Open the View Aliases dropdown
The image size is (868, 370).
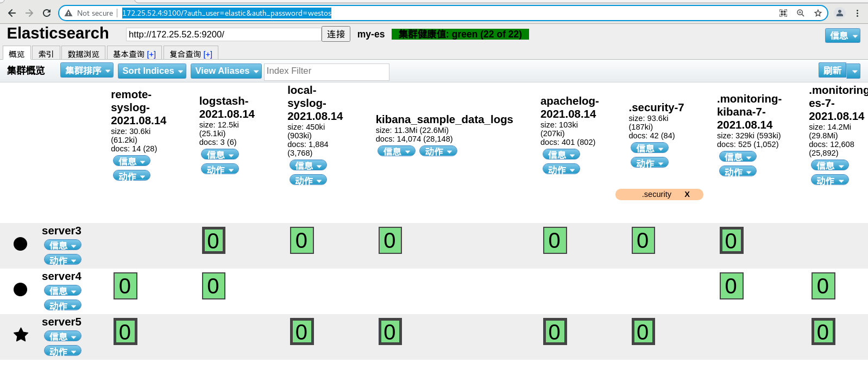[227, 71]
